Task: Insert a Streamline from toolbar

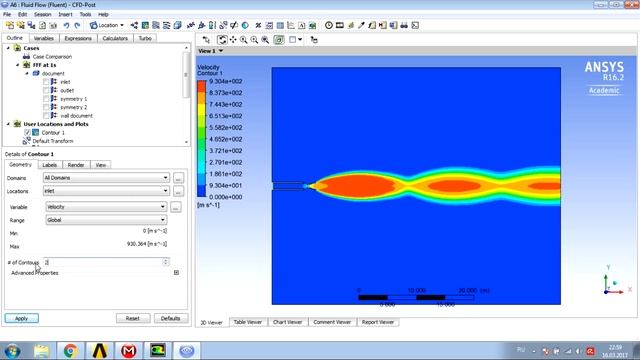Action: (x=156, y=25)
